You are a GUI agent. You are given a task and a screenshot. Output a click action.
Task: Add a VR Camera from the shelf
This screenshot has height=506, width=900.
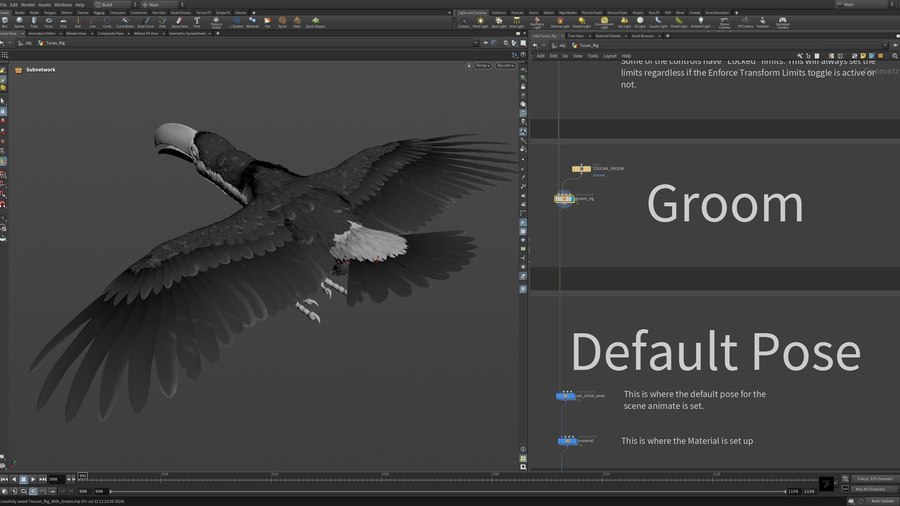745,22
